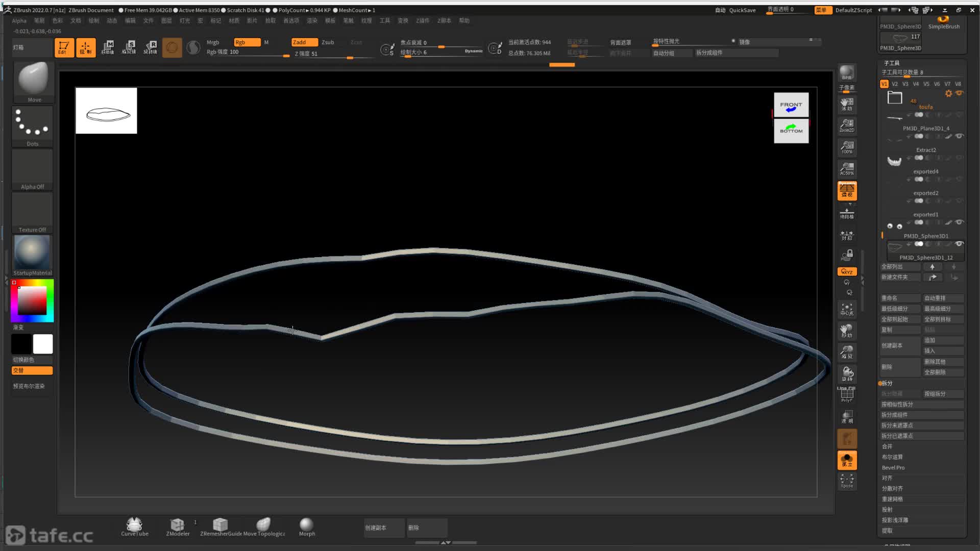Click the 按组拆分 (Groups Split) button
The width and height of the screenshot is (980, 551).
click(943, 394)
